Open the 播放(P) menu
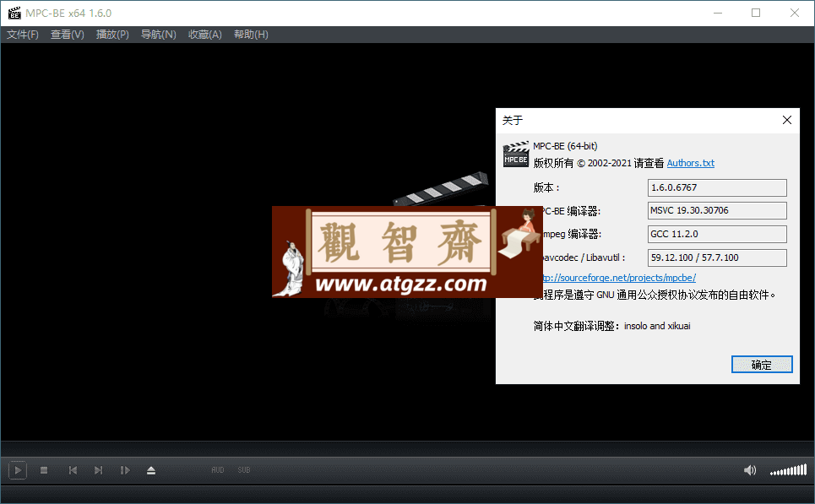Screen dimensions: 815x504 pos(112,35)
